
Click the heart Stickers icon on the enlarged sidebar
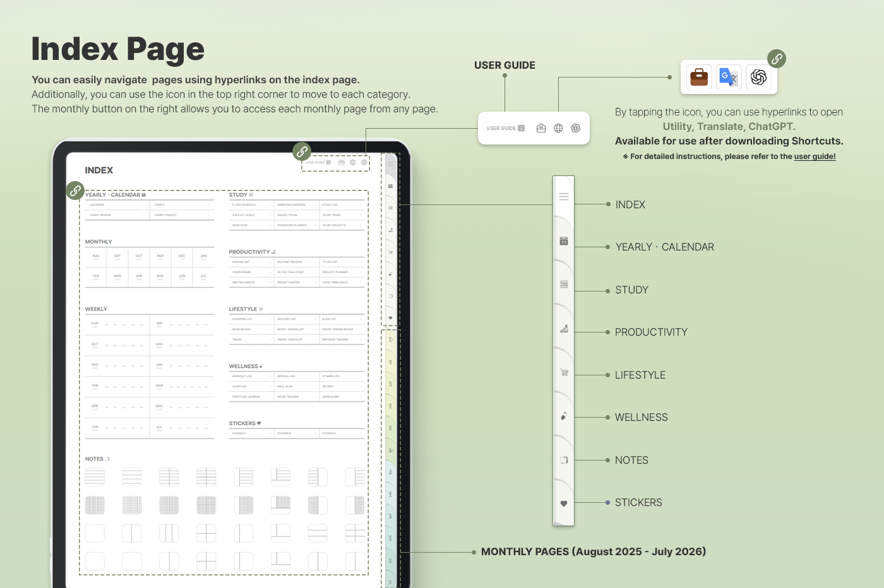coord(564,503)
